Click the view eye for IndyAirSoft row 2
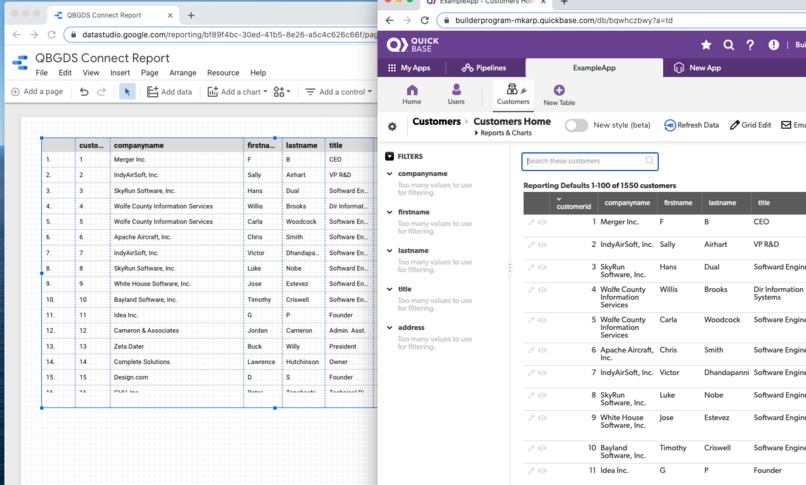Image resolution: width=806 pixels, height=485 pixels. pyautogui.click(x=542, y=245)
